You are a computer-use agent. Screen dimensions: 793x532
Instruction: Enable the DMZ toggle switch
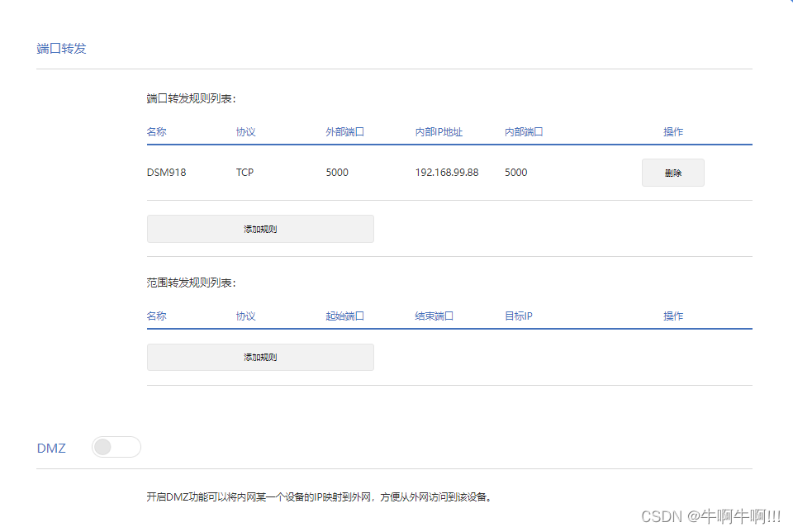click(116, 447)
